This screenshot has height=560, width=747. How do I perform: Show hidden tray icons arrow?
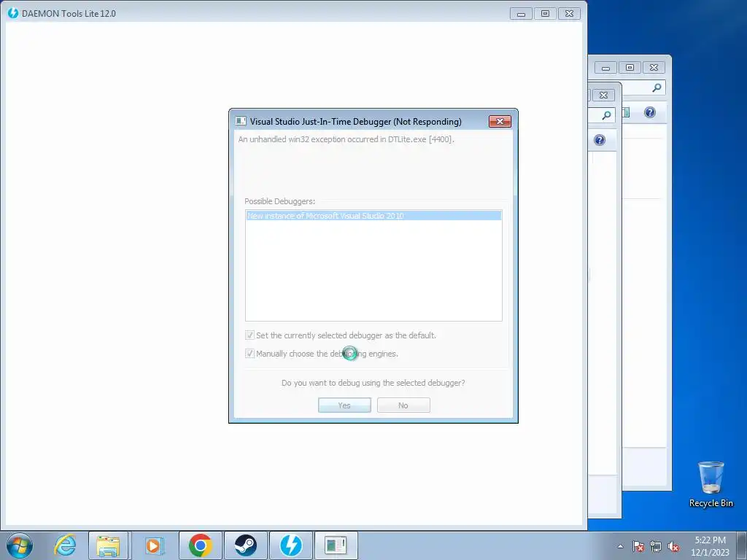click(620, 546)
